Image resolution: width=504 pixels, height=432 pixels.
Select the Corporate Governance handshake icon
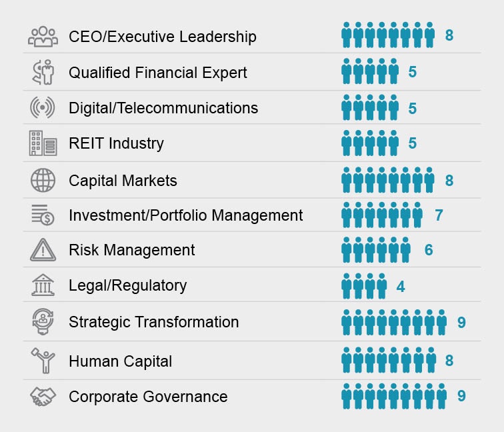pos(43,397)
